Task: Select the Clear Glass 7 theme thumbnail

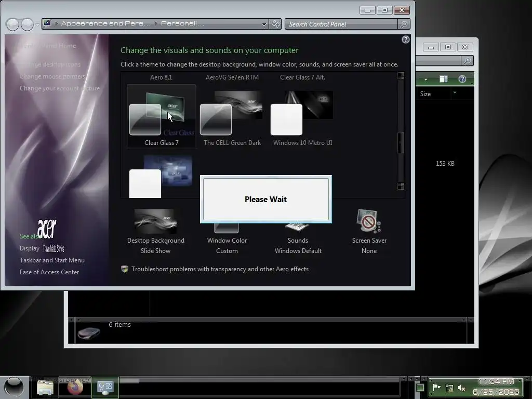Action: click(x=161, y=116)
